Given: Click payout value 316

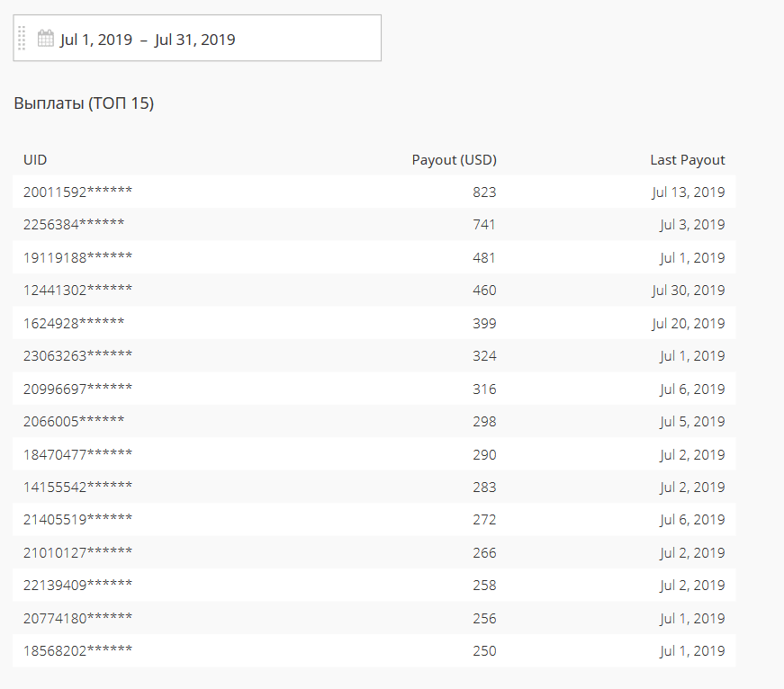Looking at the screenshot, I should click(x=484, y=389).
